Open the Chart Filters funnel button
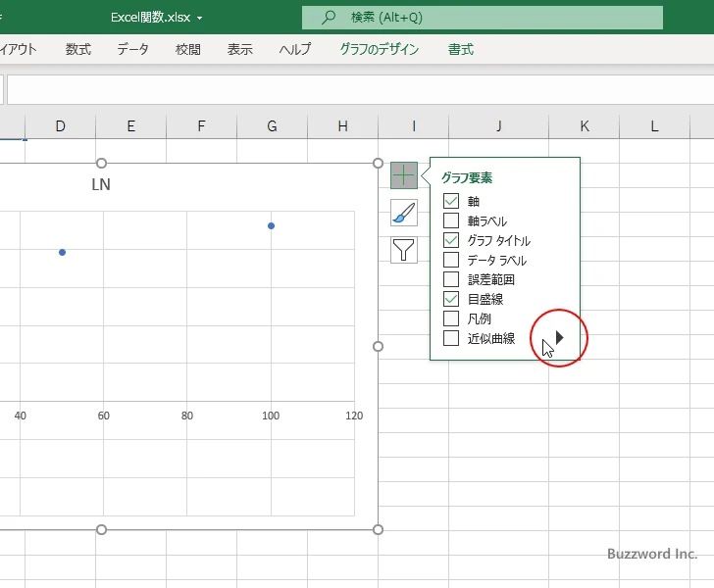The height and width of the screenshot is (588, 714). (x=404, y=250)
